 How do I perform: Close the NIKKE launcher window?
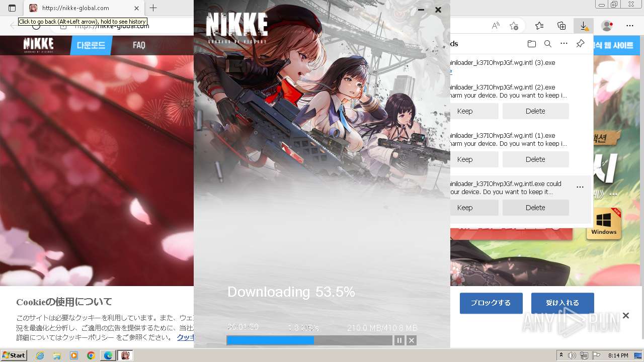(438, 10)
